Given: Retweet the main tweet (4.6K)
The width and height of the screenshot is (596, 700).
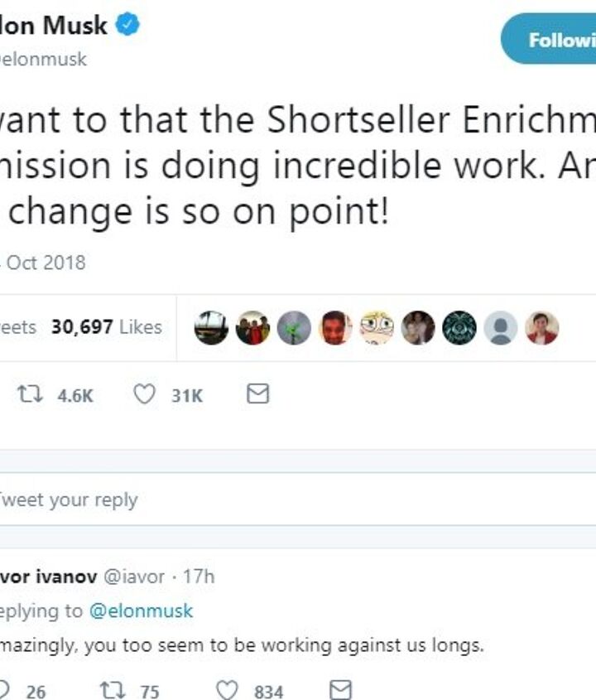Looking at the screenshot, I should point(27,395).
